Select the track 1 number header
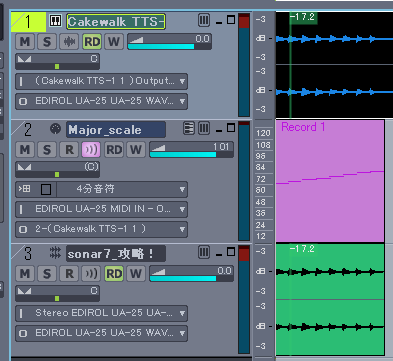This screenshot has width=393, height=361. pos(28,22)
